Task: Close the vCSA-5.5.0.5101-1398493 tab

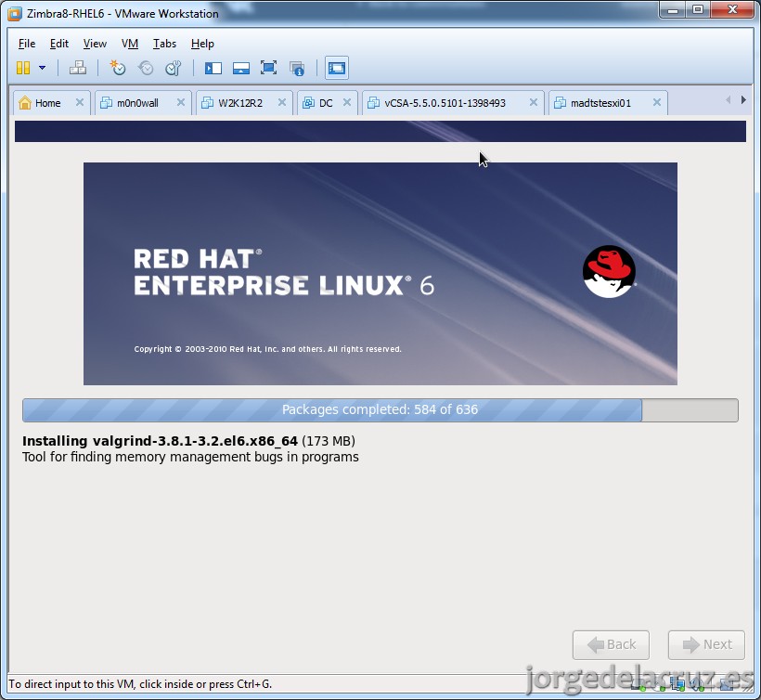Action: click(533, 102)
